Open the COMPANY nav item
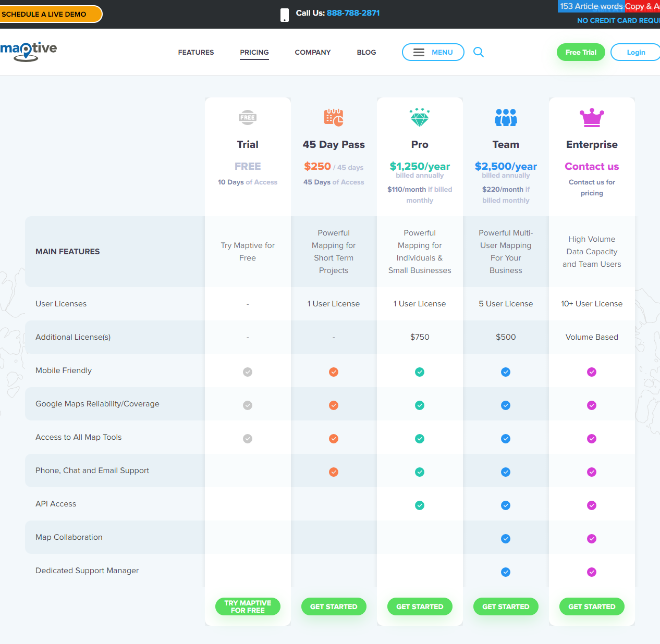 tap(313, 52)
